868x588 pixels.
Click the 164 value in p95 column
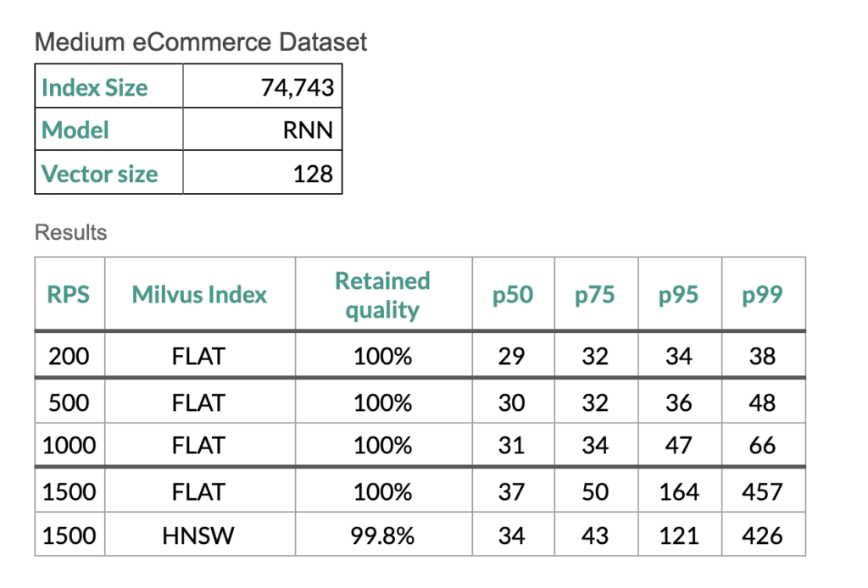point(679,491)
